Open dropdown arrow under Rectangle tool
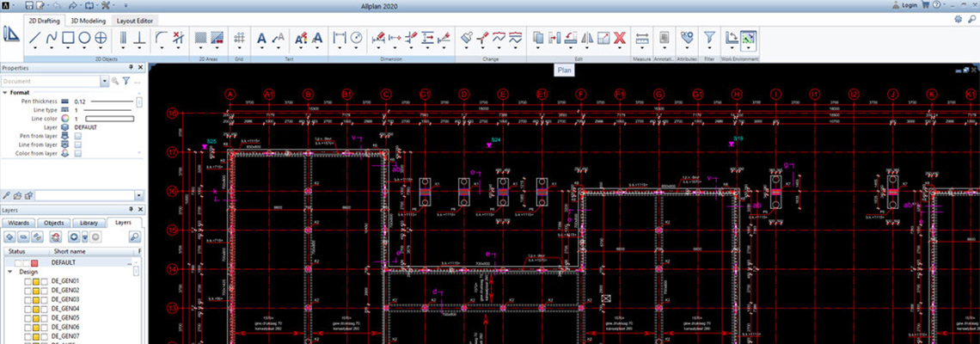Viewport: 980px width, 344px height. [68, 49]
